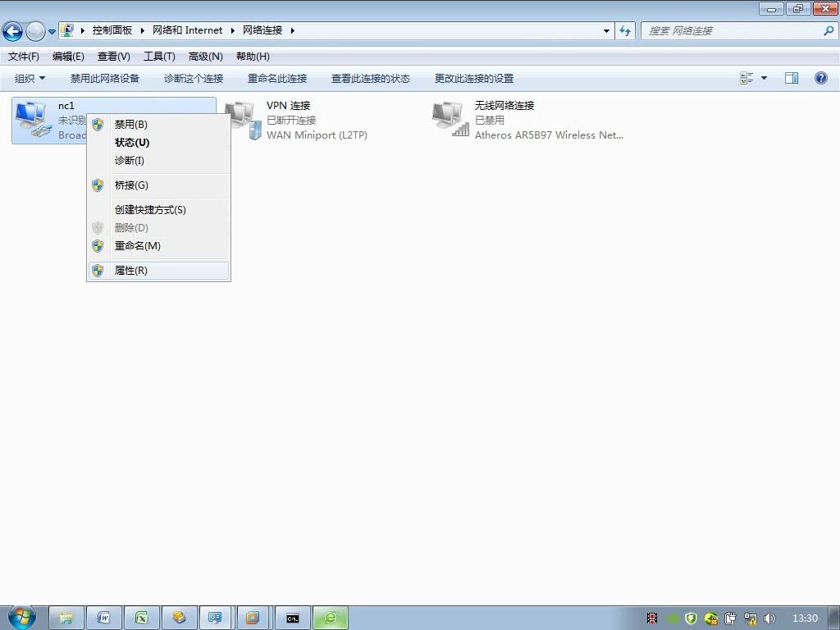Click Atheros AR5B97 Wireless Net... text
The height and width of the screenshot is (630, 840).
point(549,135)
